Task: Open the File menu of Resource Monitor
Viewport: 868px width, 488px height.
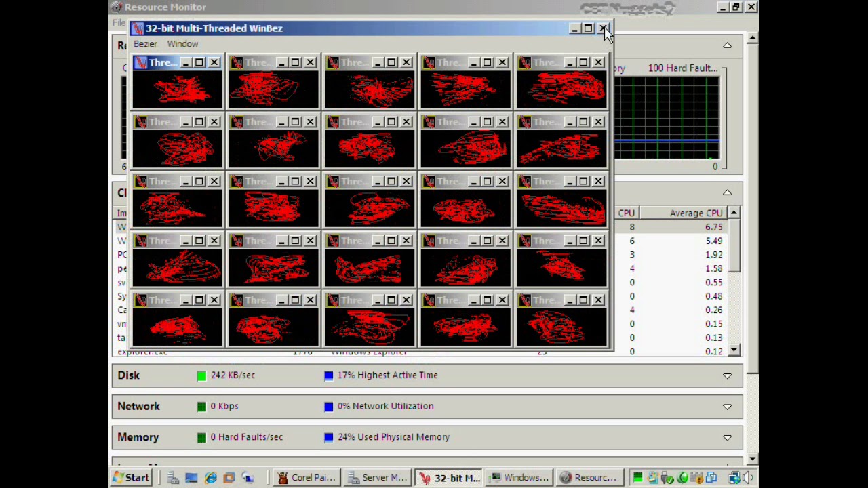Action: pyautogui.click(x=119, y=22)
